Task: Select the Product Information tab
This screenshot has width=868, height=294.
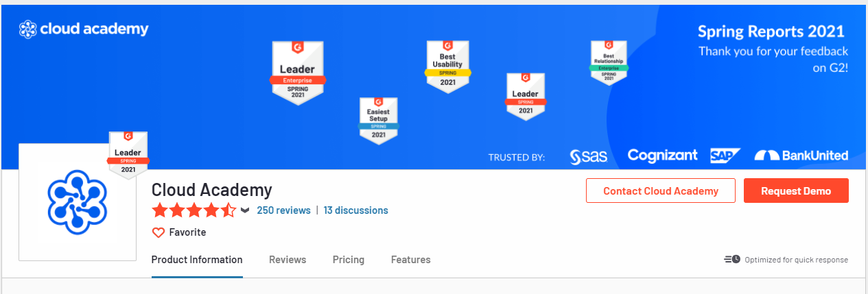Action: point(197,260)
